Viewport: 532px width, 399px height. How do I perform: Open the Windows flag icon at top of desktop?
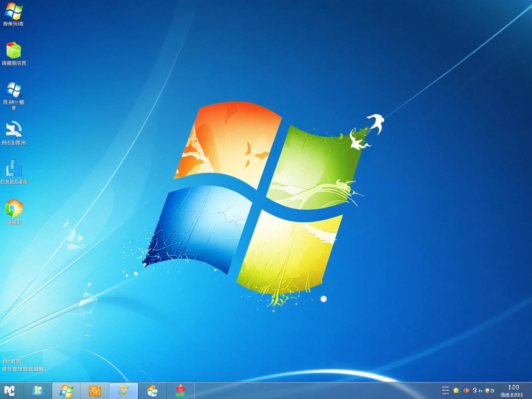pyautogui.click(x=13, y=12)
